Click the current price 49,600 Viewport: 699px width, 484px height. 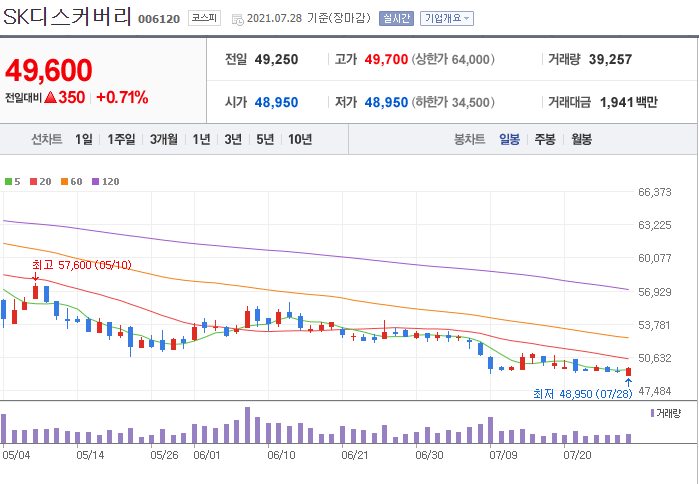tap(49, 70)
